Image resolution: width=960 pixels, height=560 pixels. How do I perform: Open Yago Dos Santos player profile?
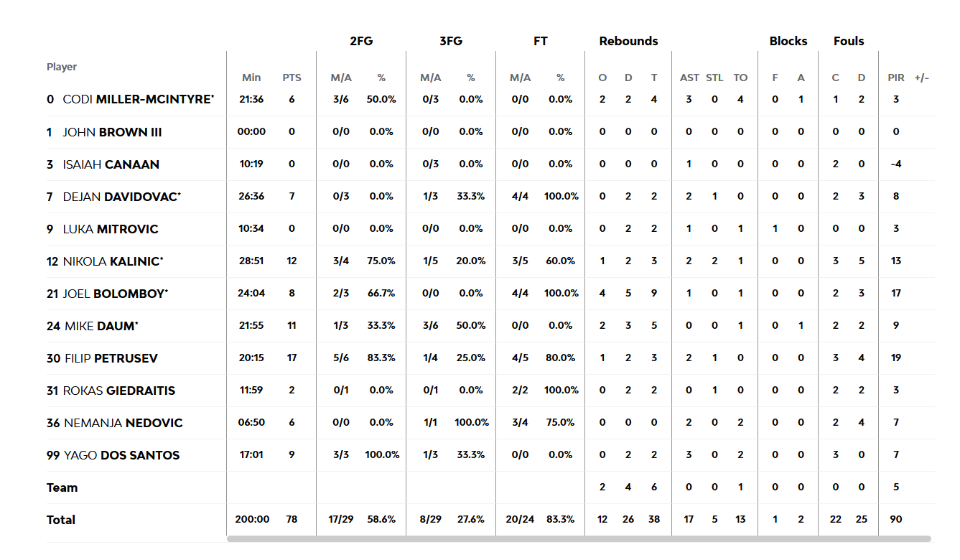[121, 455]
